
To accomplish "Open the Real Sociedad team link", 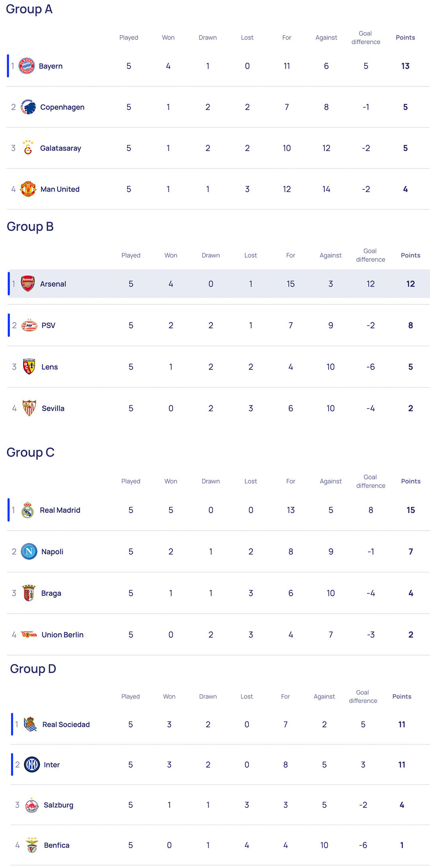I will click(x=66, y=724).
